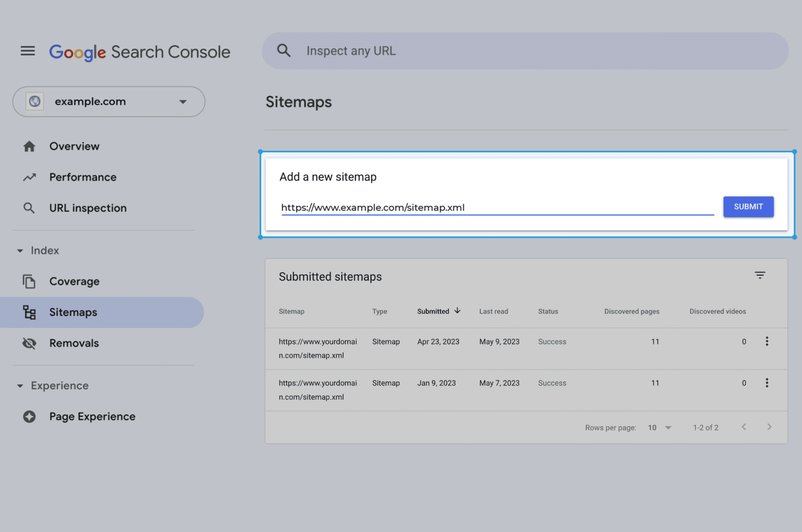
Task: Click the home icon next to Overview
Action: click(29, 146)
